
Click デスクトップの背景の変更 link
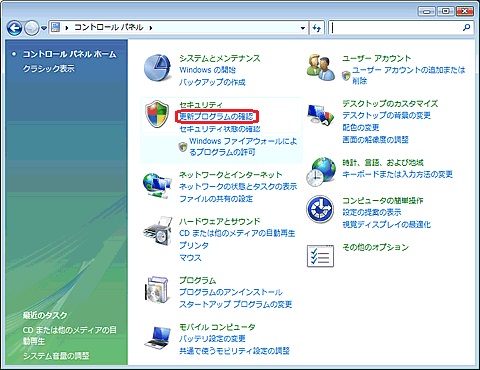coord(386,115)
